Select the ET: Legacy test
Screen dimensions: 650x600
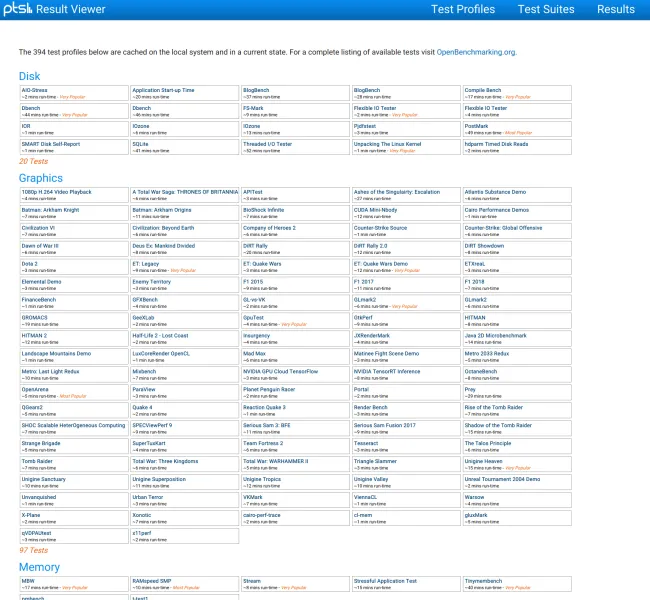pos(184,267)
